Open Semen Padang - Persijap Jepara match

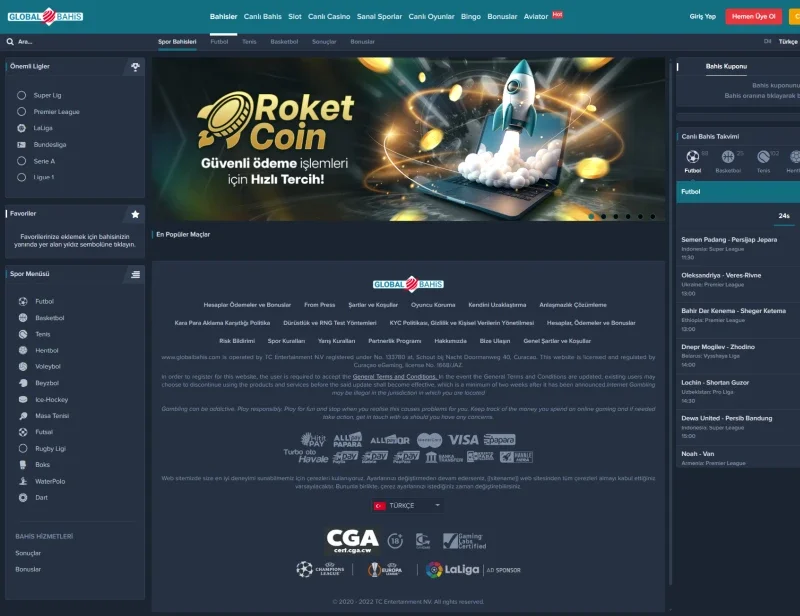pyautogui.click(x=738, y=249)
